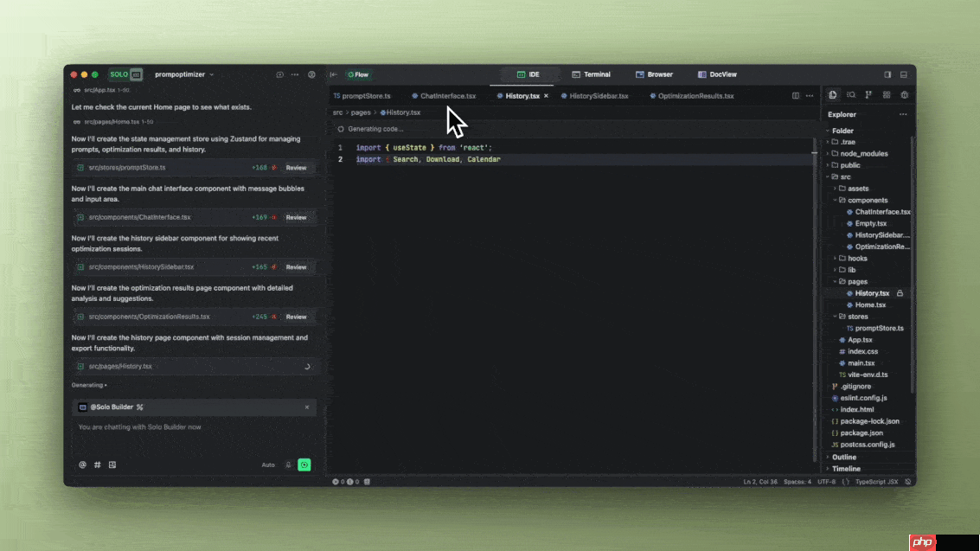Click the @ mention icon in chat

(82, 465)
